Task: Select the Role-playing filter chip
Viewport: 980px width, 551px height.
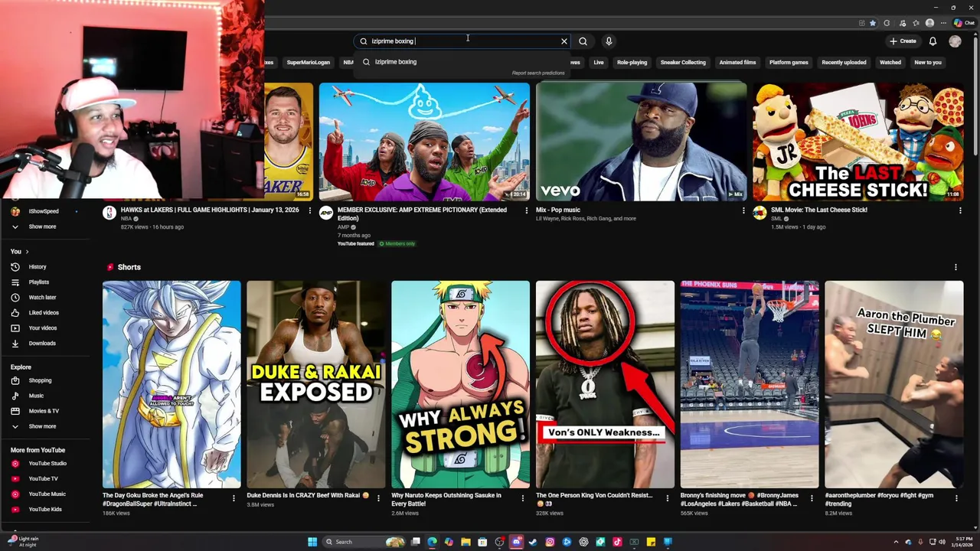Action: click(x=632, y=63)
